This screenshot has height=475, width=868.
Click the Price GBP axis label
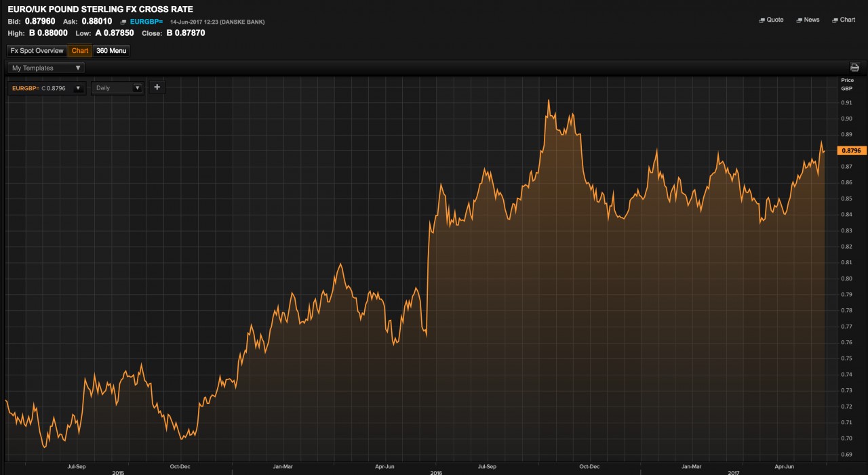pos(847,84)
